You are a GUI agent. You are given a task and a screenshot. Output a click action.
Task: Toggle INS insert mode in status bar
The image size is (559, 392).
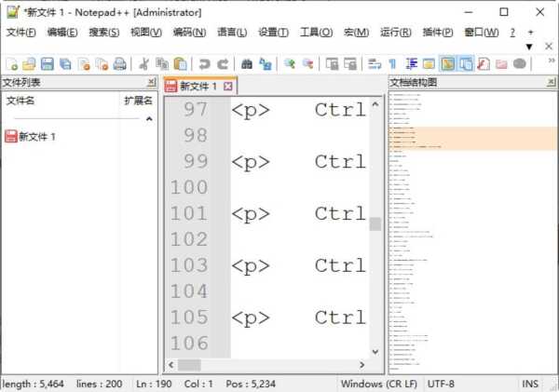530,384
